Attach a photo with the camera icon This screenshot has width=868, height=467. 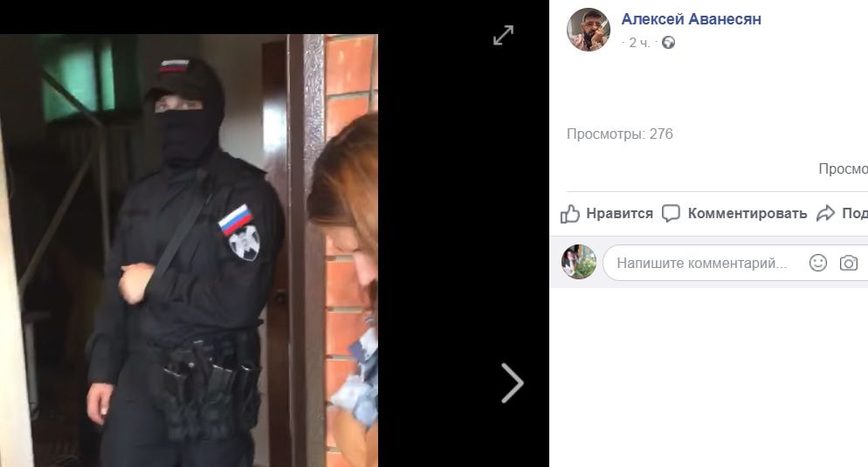click(x=848, y=263)
